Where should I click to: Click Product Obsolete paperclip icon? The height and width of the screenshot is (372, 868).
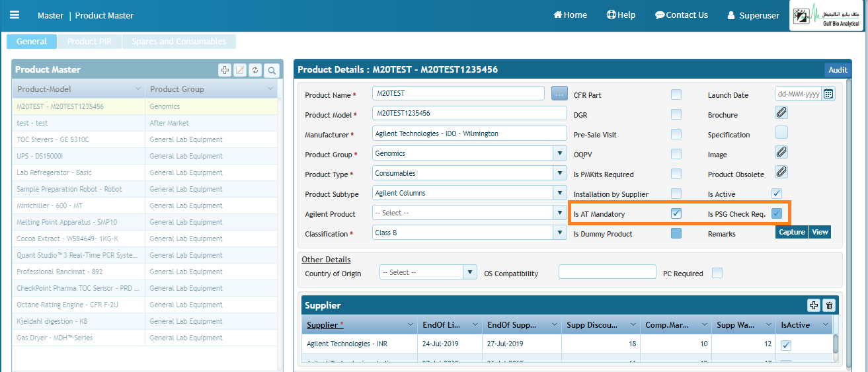point(781,172)
